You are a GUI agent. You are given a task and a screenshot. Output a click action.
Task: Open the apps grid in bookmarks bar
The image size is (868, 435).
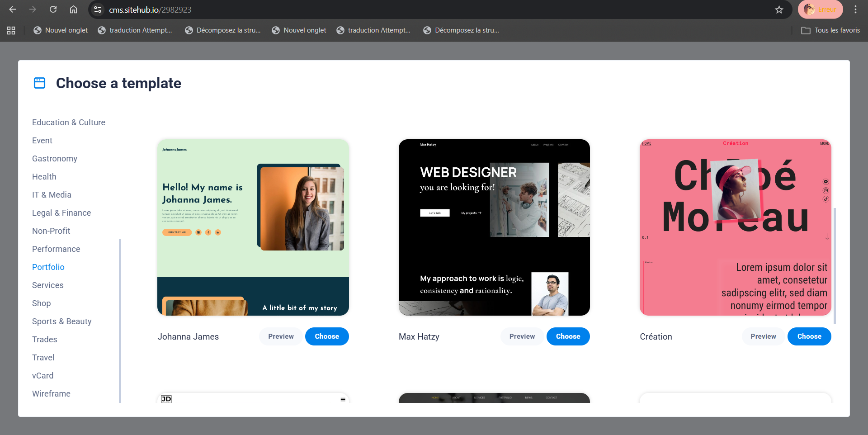click(11, 30)
